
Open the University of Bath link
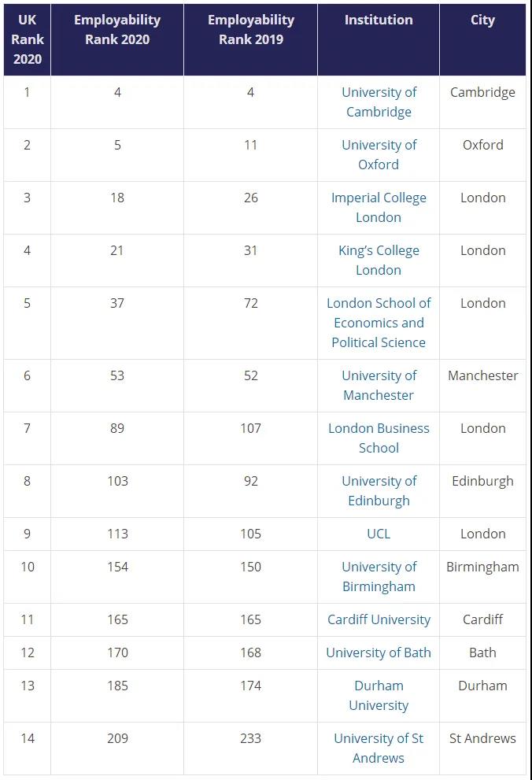tap(379, 652)
